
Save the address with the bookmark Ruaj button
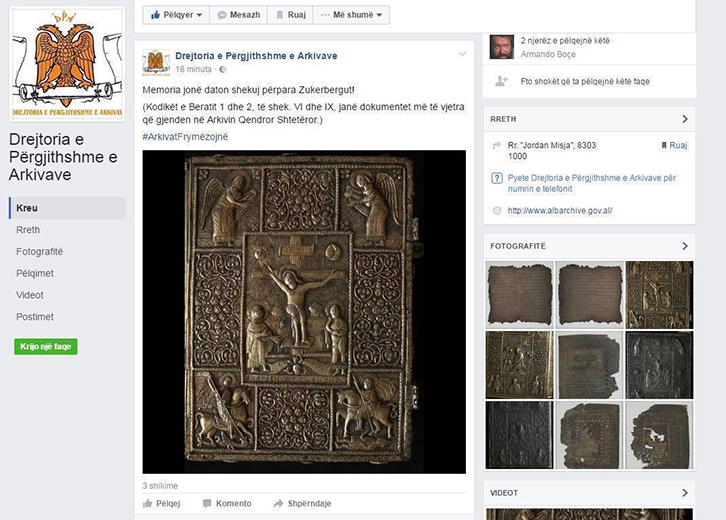click(674, 145)
